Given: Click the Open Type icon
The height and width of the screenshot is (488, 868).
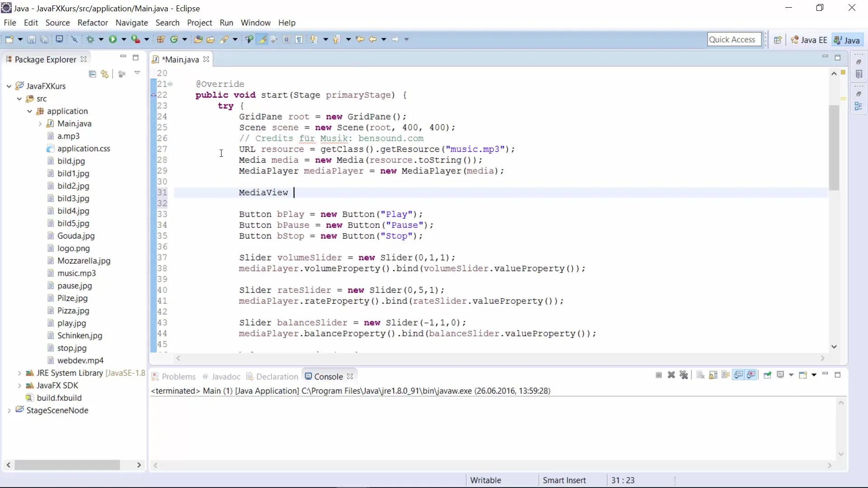Looking at the screenshot, I should [198, 39].
